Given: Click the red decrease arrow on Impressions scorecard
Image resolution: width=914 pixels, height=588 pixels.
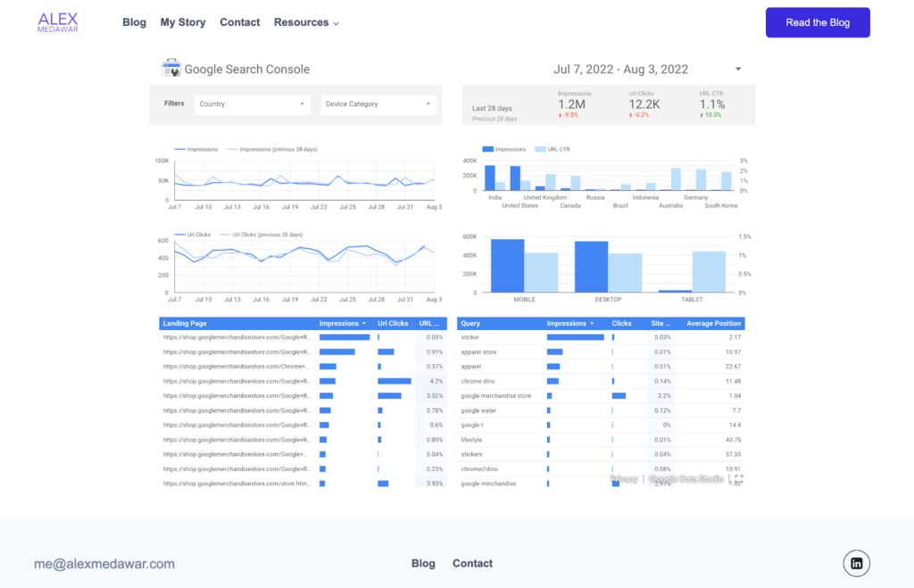Looking at the screenshot, I should point(561,114).
